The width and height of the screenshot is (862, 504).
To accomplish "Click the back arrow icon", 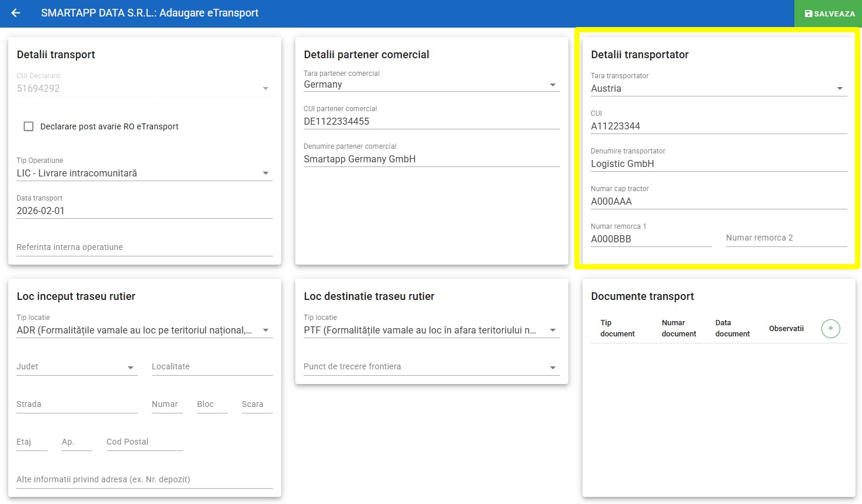I will click(x=16, y=13).
